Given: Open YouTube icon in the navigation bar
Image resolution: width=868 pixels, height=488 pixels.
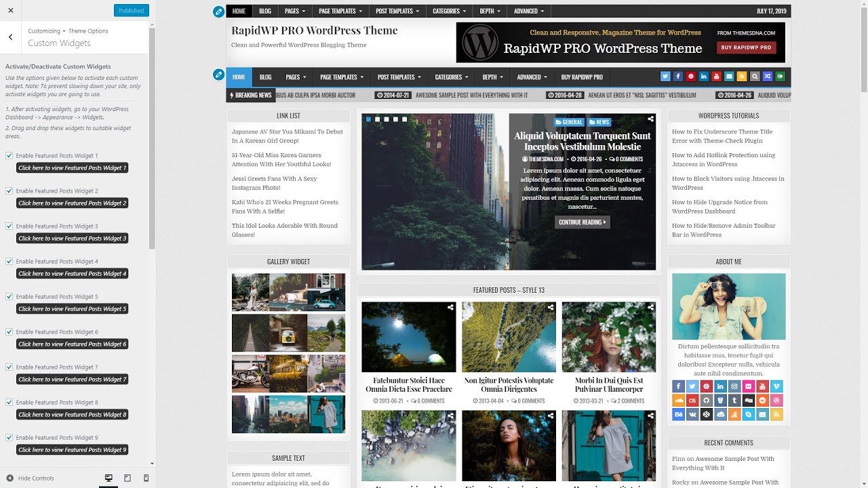Looking at the screenshot, I should 716,77.
